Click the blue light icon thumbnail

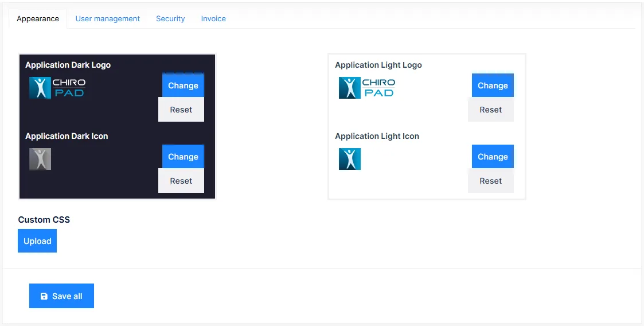click(350, 159)
